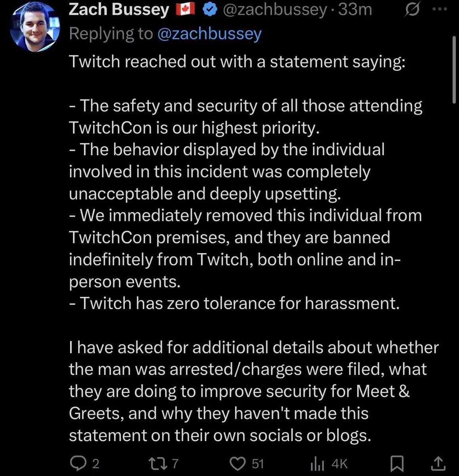Click the repost count of 7

pyautogui.click(x=175, y=463)
